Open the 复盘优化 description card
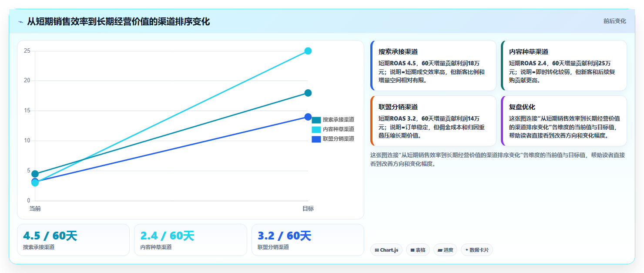Screen dimensions: 644x273 coord(564,121)
